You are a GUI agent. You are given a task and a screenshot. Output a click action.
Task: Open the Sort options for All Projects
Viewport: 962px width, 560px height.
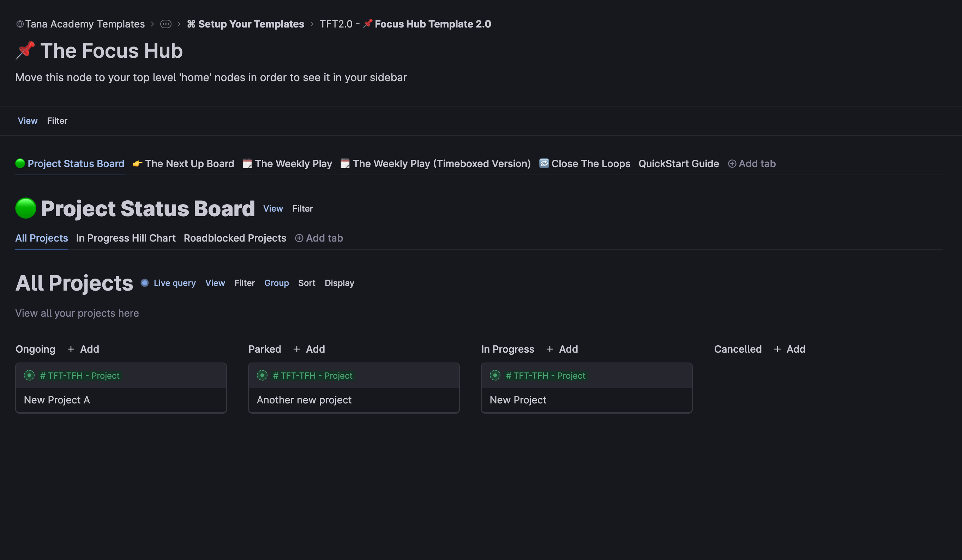point(307,283)
